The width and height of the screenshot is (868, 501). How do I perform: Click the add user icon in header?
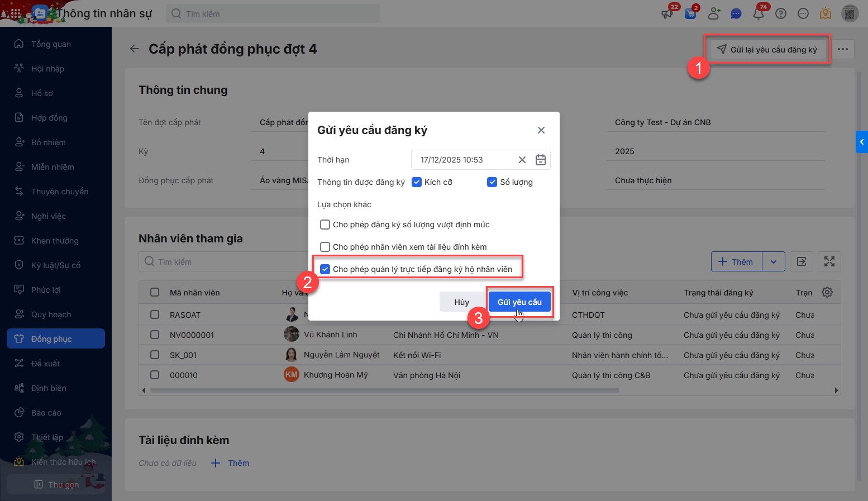(x=714, y=13)
